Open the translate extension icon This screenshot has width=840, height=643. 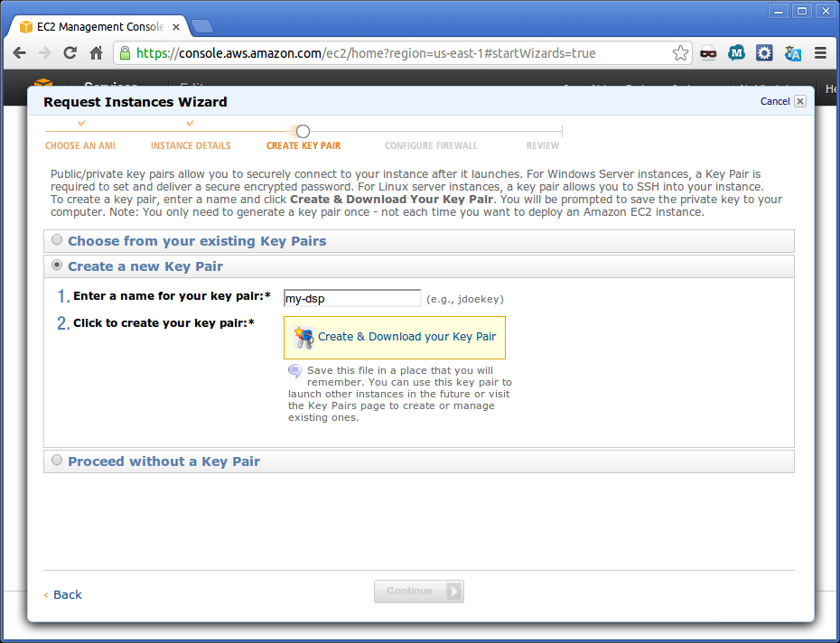pos(792,53)
